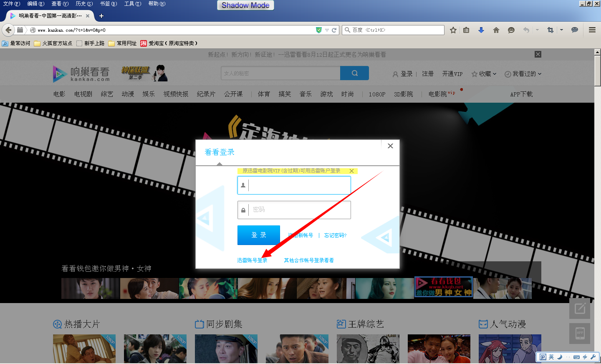The height and width of the screenshot is (364, 601).
Task: Go to the 电影 category
Action: tap(59, 94)
